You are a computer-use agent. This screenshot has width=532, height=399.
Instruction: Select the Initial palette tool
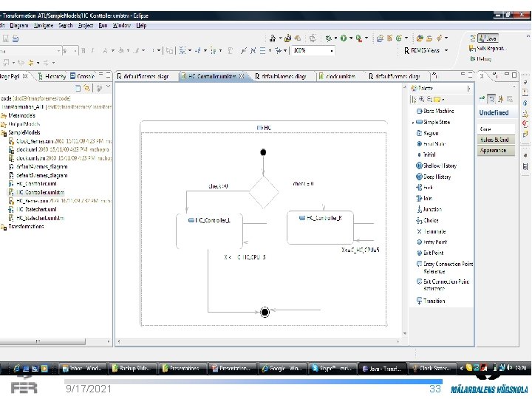[x=426, y=154]
